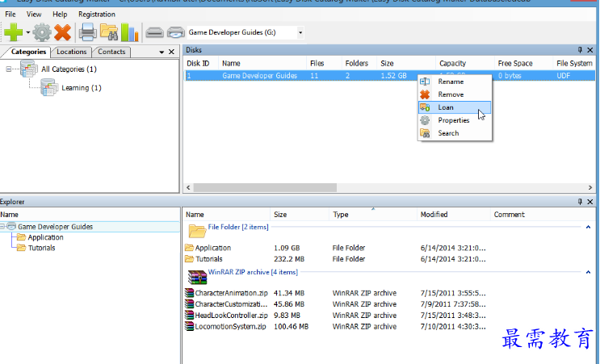
Task: Open statistics via the bar chart icon
Action: pos(129,32)
